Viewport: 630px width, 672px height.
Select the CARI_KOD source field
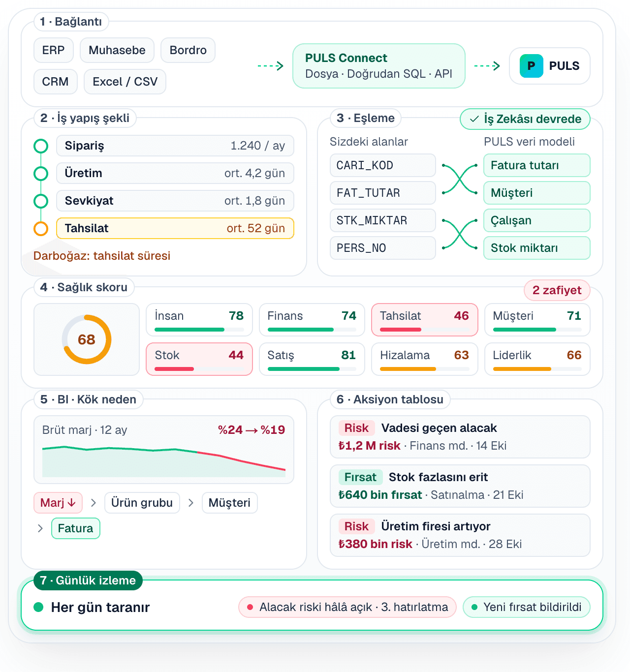[x=383, y=165]
